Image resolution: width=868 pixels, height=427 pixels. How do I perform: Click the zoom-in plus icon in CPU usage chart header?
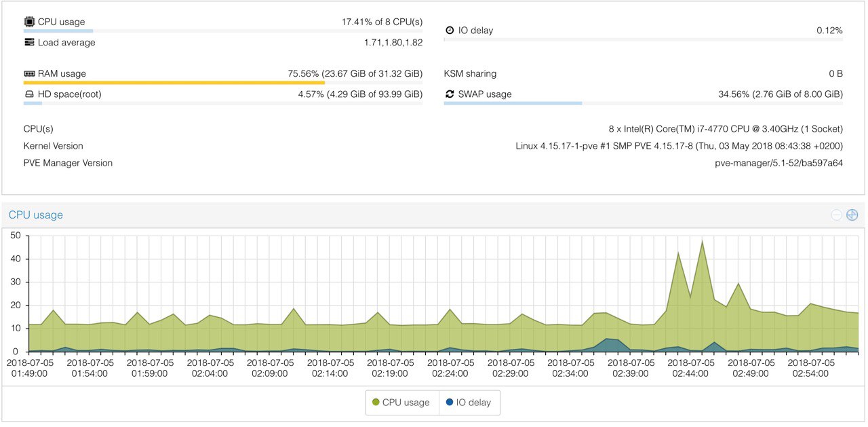[852, 215]
